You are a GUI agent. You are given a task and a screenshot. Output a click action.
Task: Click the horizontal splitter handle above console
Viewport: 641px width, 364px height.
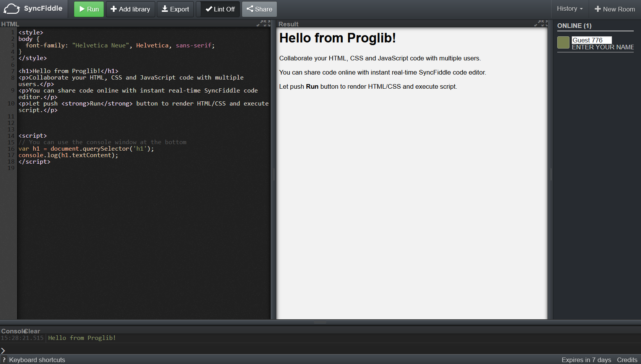[x=320, y=322]
